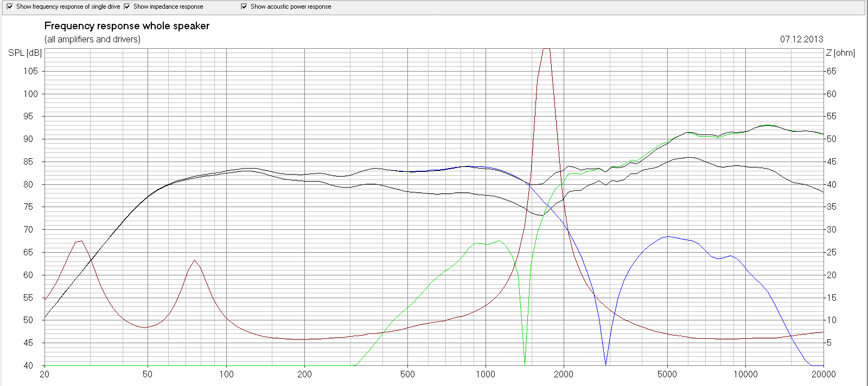The width and height of the screenshot is (868, 386).
Task: Toggle the single drive frequency response checkbox
Action: click(9, 7)
